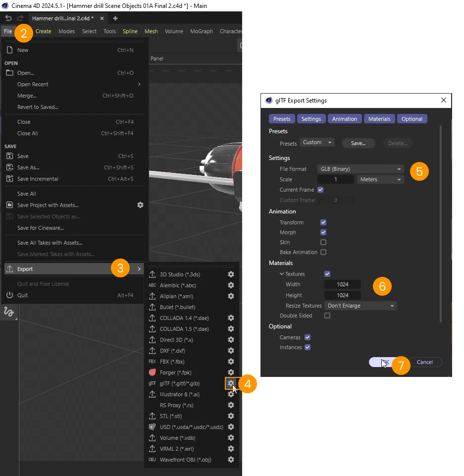
Task: Open a new document tab with the plus icon
Action: pos(115,18)
